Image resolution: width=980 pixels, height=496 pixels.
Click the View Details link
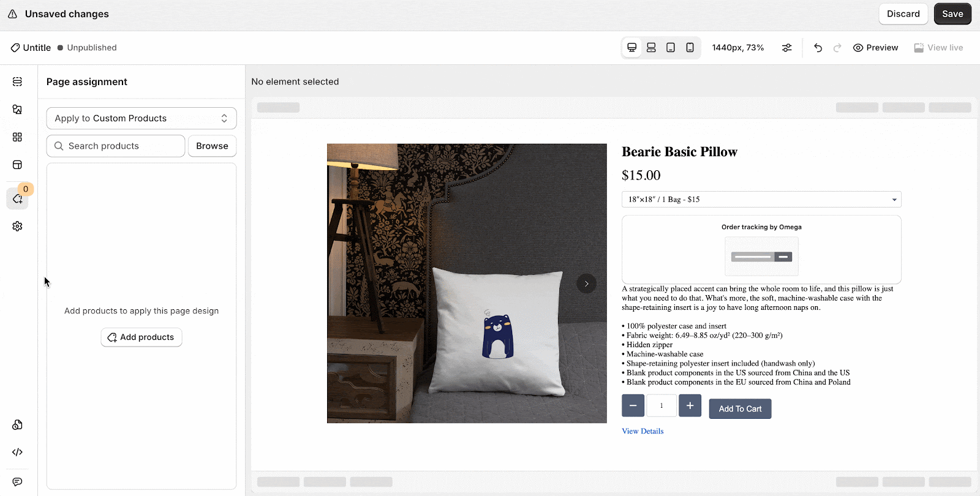pyautogui.click(x=643, y=431)
